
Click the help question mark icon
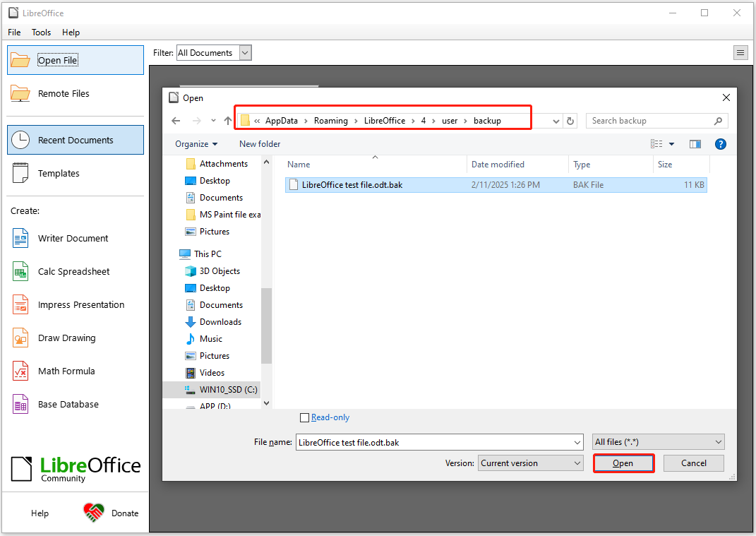point(720,144)
